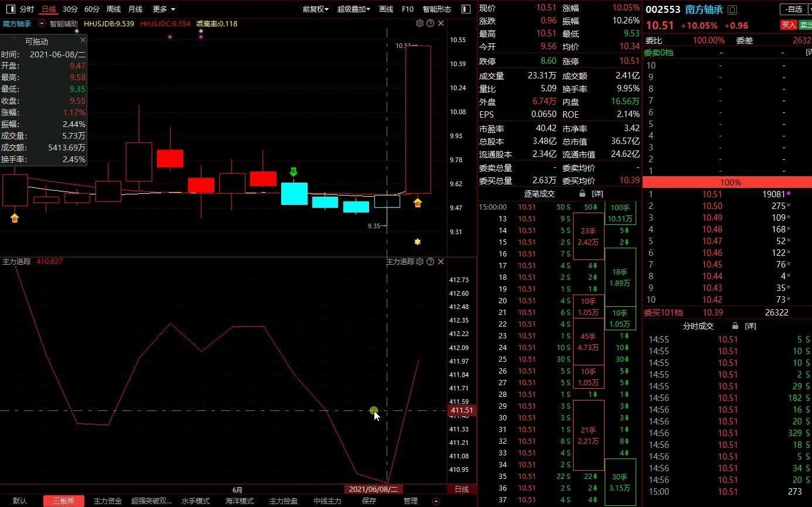Image resolution: width=812 pixels, height=507 pixels.
Task: Open the 前复权 adjustment dropdown
Action: [x=316, y=9]
